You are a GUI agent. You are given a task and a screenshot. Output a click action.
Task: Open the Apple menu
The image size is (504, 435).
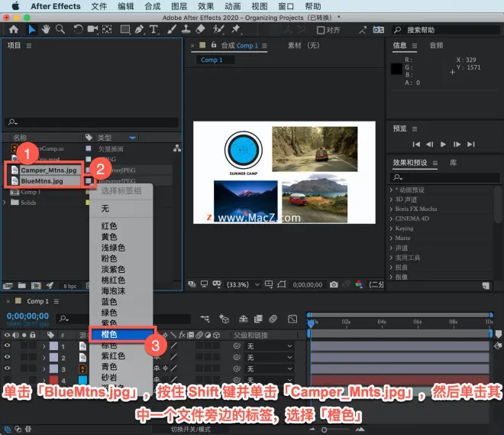tap(15, 6)
